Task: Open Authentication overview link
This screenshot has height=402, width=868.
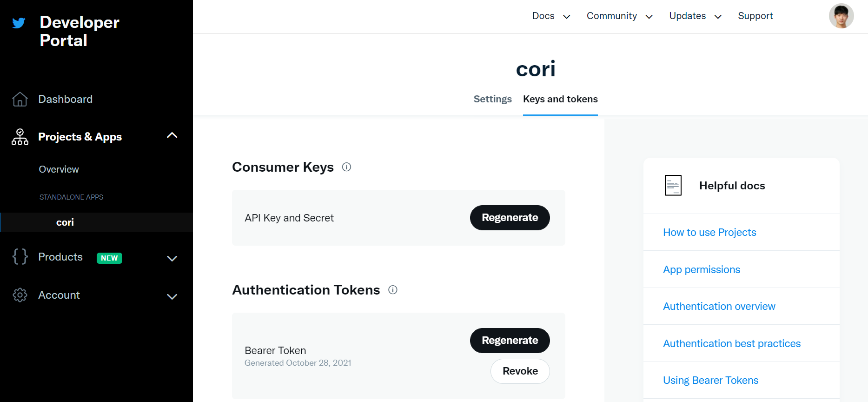Action: pos(719,306)
